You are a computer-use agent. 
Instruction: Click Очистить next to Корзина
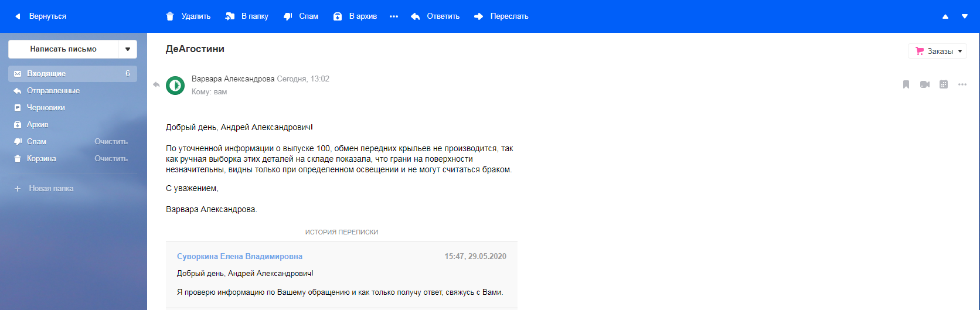point(111,159)
